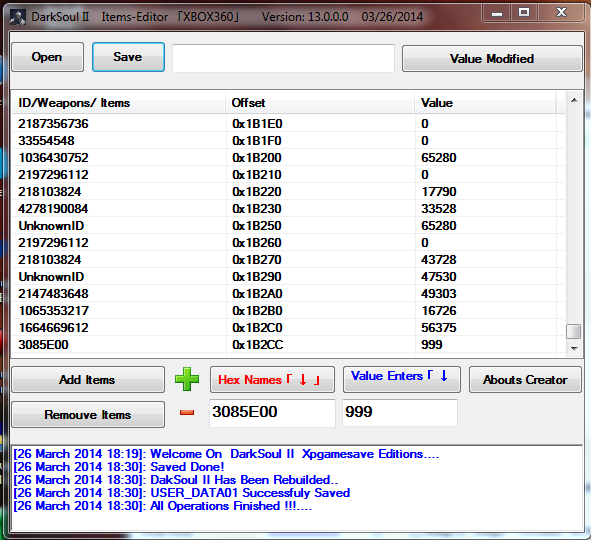The width and height of the screenshot is (591, 540).
Task: Click log line USER_DATA01 Successfuly Saved
Action: (182, 493)
